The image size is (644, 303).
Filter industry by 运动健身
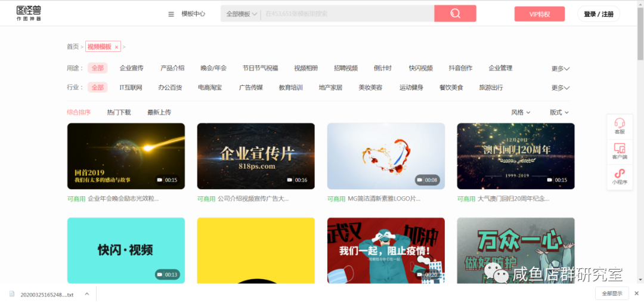pyautogui.click(x=411, y=88)
